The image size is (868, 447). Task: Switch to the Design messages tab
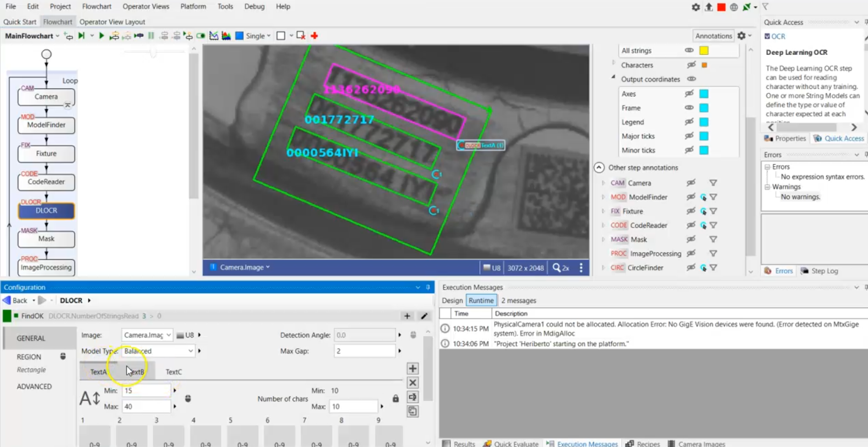click(x=452, y=301)
